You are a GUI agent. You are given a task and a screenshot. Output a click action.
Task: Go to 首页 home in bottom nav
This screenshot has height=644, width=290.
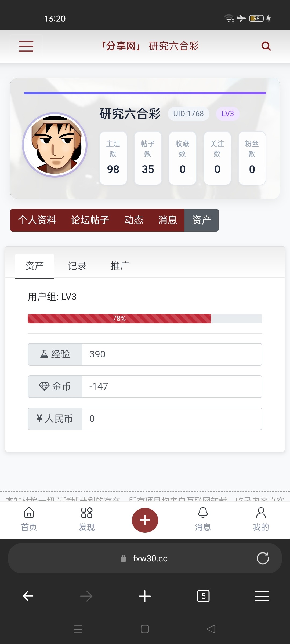coord(29,519)
